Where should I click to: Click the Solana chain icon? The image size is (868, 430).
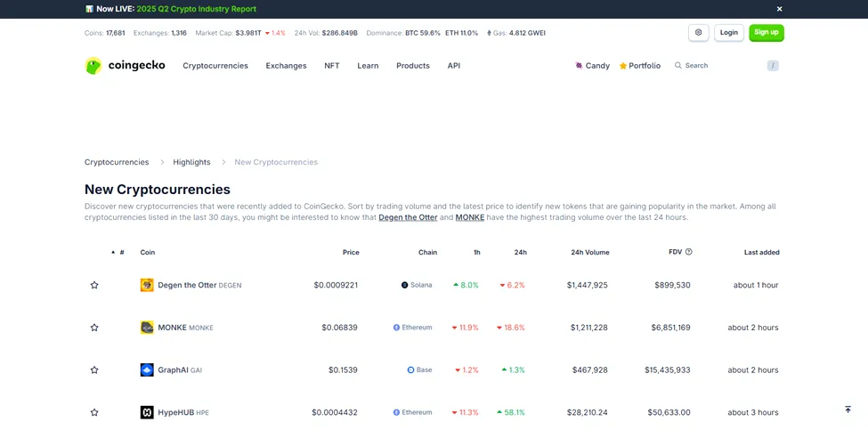point(405,285)
